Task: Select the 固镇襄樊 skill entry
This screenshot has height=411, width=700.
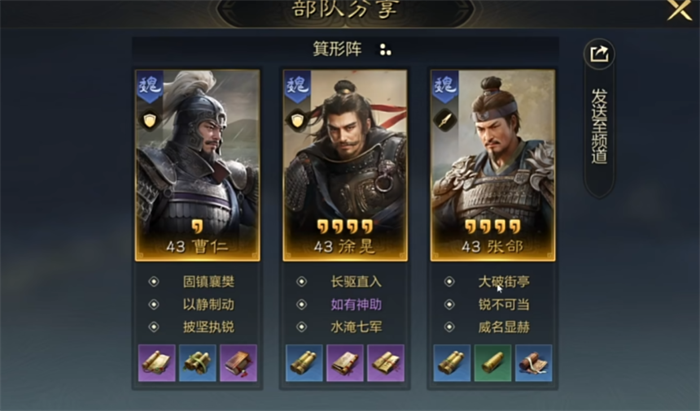Action: coord(208,282)
